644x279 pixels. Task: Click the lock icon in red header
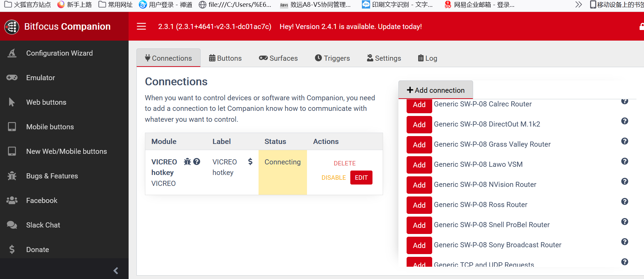point(642,27)
